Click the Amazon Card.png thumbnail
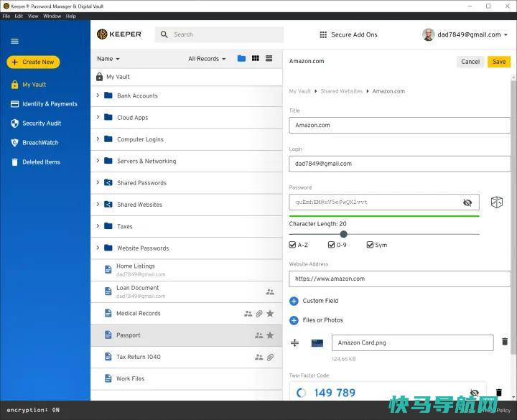Image resolution: width=517 pixels, height=420 pixels. 317,343
